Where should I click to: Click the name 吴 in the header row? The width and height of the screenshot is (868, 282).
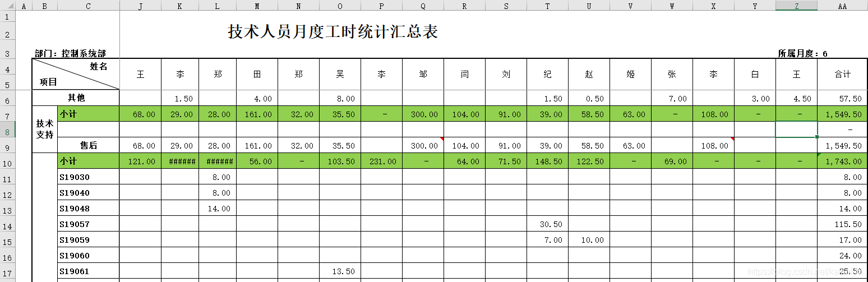[340, 74]
